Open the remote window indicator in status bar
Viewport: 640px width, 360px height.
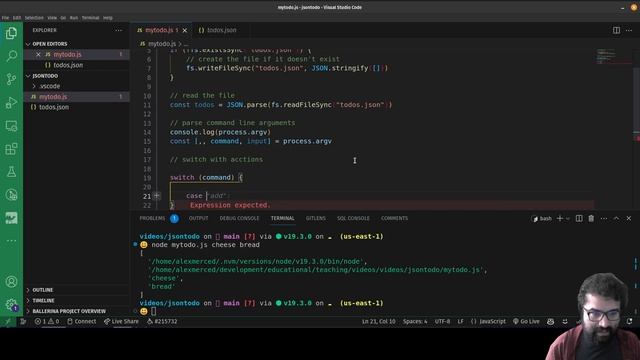click(x=7, y=322)
